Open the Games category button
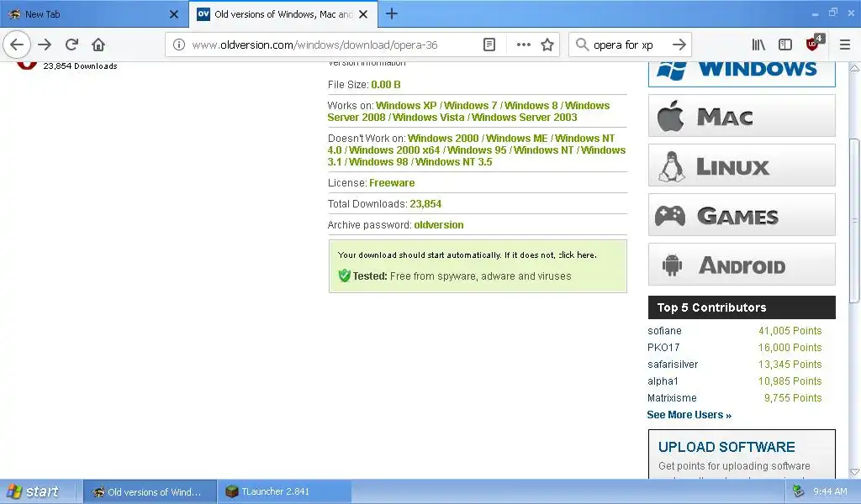 tap(742, 214)
